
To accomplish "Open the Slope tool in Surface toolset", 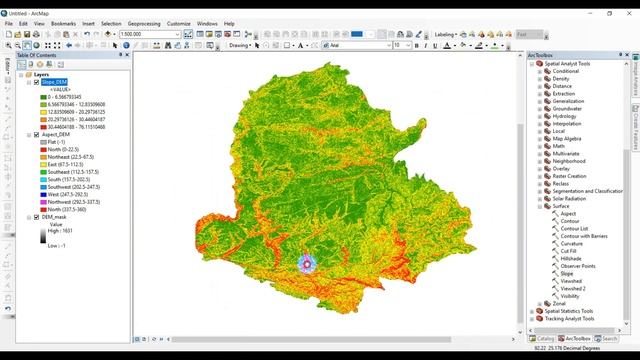I will [x=567, y=274].
